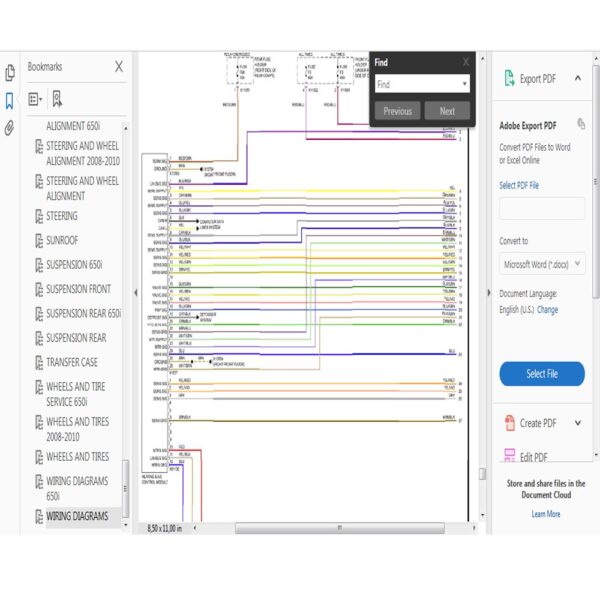Open the SUNROOF bookmark
This screenshot has height=600, width=600.
[62, 240]
